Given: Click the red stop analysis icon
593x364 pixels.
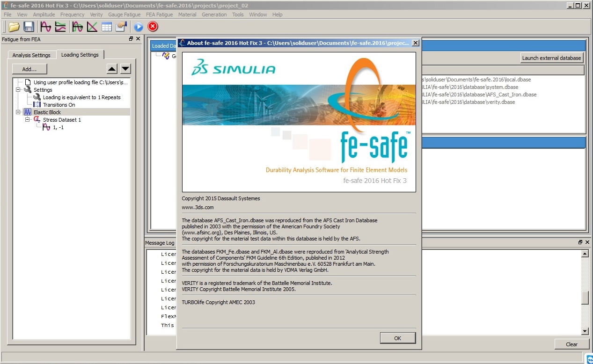Looking at the screenshot, I should click(x=153, y=27).
